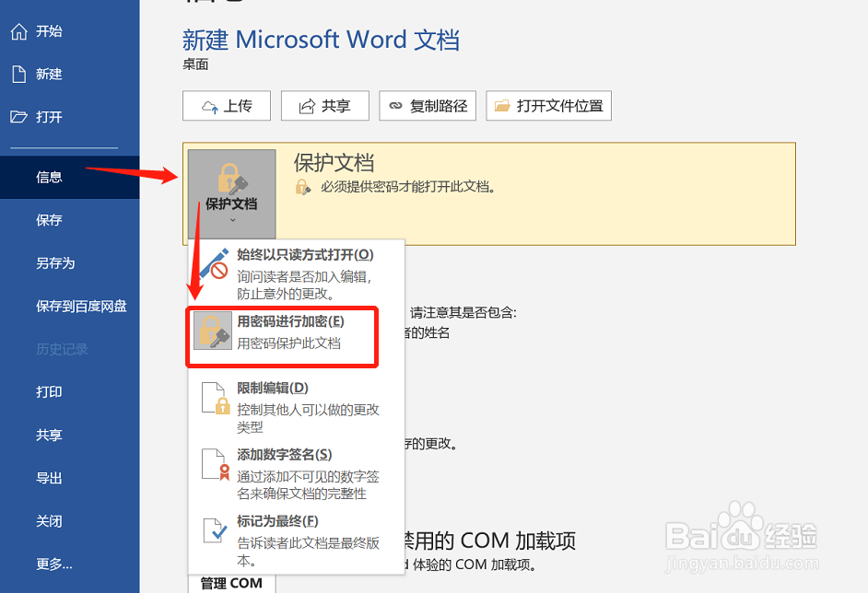This screenshot has height=593, width=868.
Task: Select 添加数字签名(S) menu item
Action: point(296,473)
